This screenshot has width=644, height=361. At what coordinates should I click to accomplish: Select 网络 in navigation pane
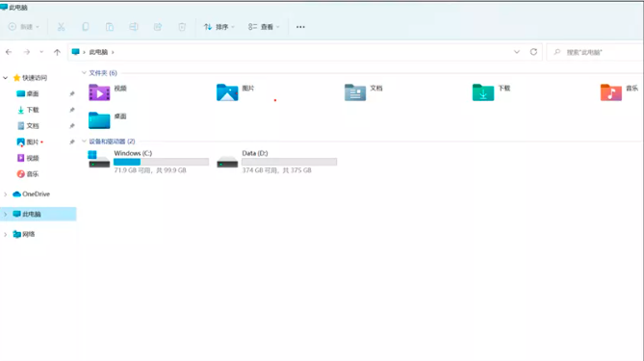pyautogui.click(x=28, y=234)
